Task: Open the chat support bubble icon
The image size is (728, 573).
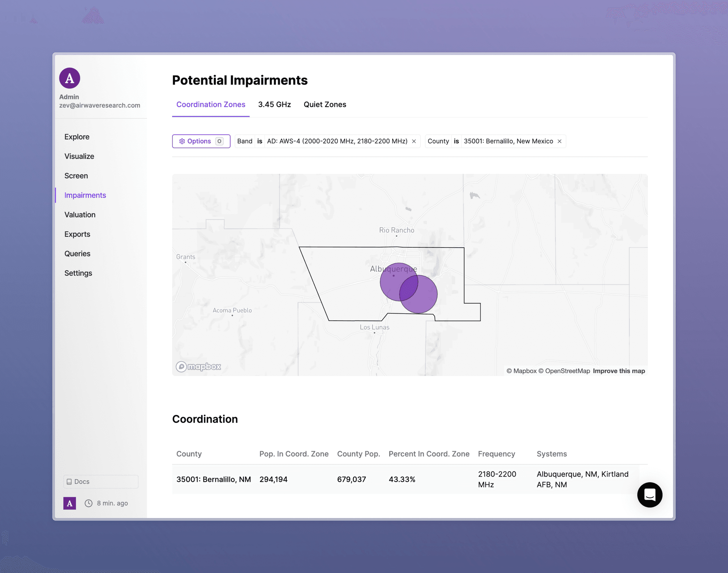Action: 650,494
